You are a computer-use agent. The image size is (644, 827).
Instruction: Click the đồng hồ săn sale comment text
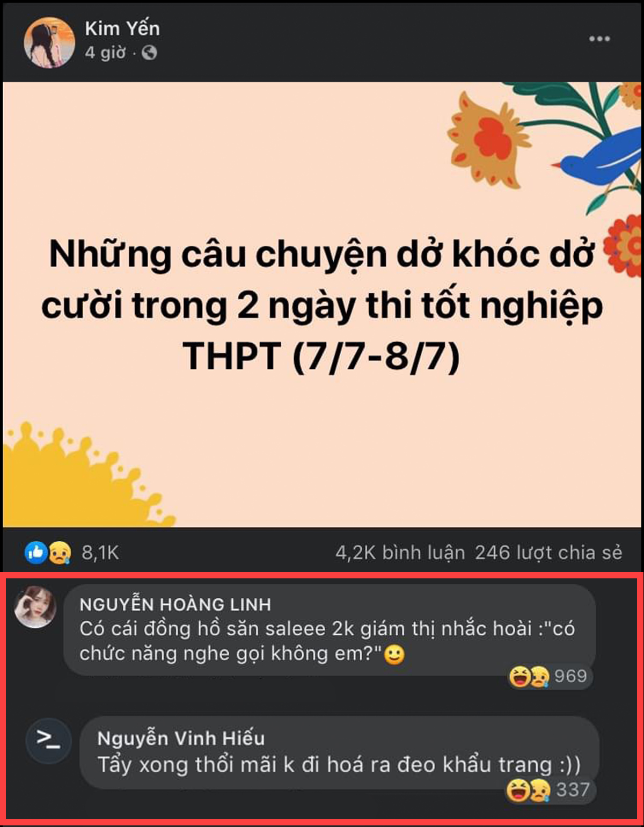(327, 641)
